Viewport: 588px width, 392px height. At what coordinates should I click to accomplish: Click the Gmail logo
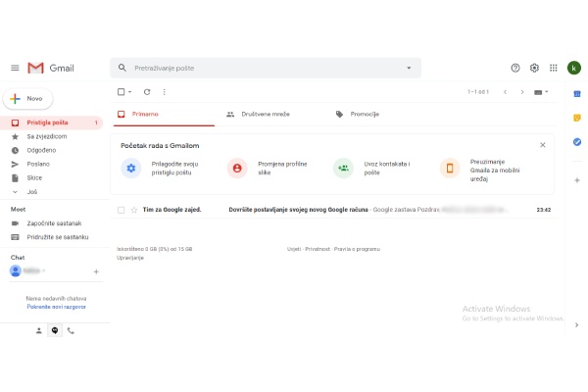(51, 68)
